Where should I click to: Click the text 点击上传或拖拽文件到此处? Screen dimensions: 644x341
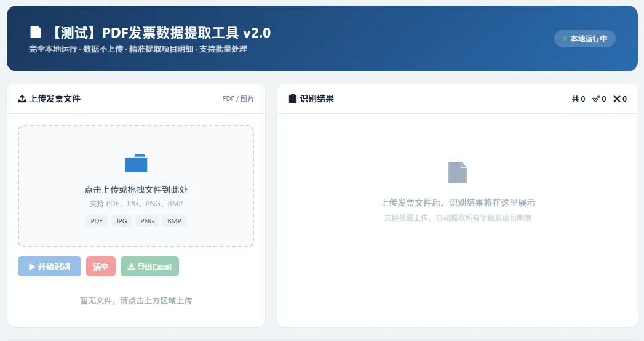pos(136,190)
